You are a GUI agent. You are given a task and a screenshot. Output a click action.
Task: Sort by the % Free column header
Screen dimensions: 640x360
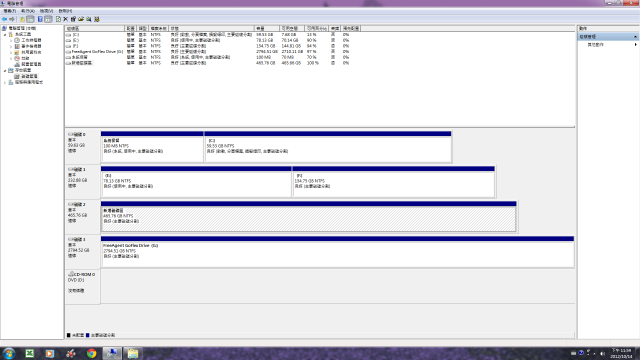click(x=317, y=29)
